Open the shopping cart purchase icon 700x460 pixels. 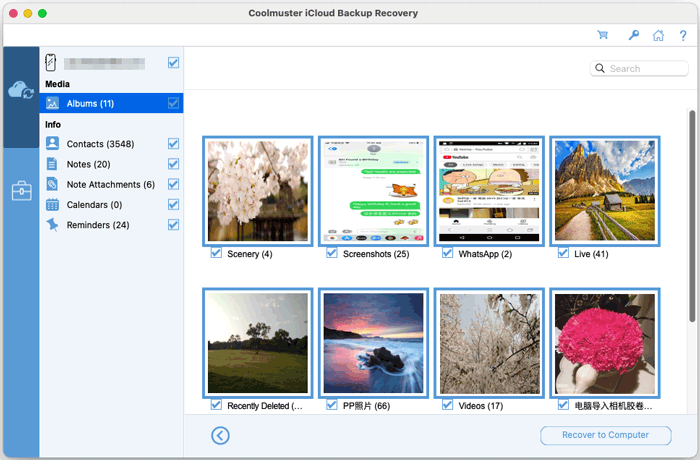pyautogui.click(x=603, y=35)
